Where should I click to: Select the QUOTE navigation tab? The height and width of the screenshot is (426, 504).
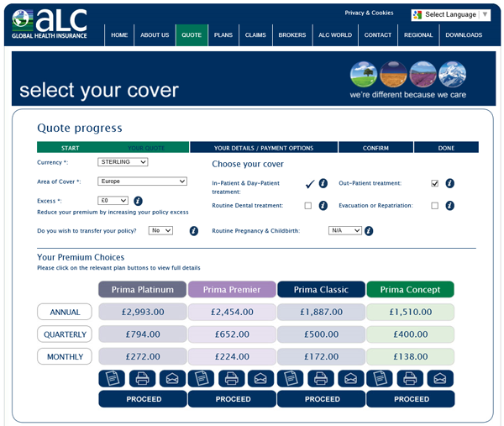192,35
